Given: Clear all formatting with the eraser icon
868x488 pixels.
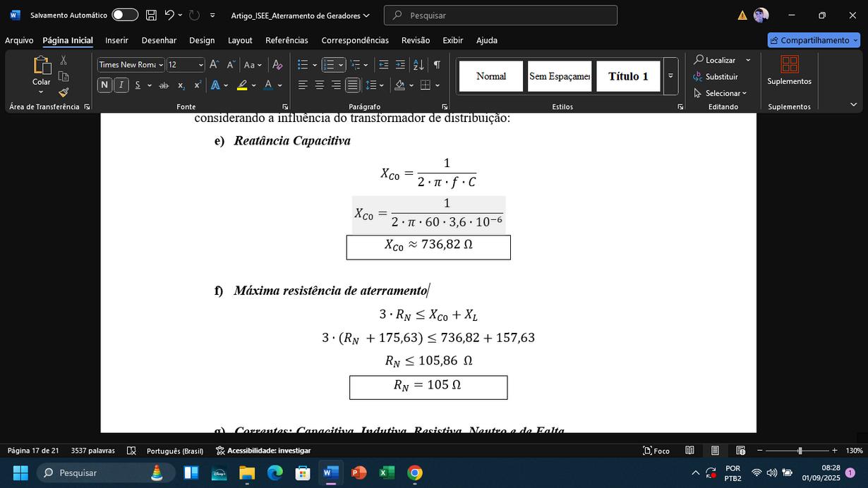Looking at the screenshot, I should click(x=277, y=65).
